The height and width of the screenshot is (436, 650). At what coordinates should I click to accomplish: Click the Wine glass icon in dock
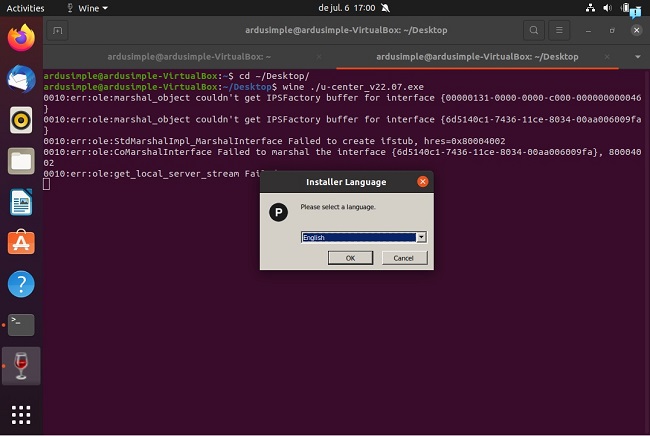coord(21,366)
